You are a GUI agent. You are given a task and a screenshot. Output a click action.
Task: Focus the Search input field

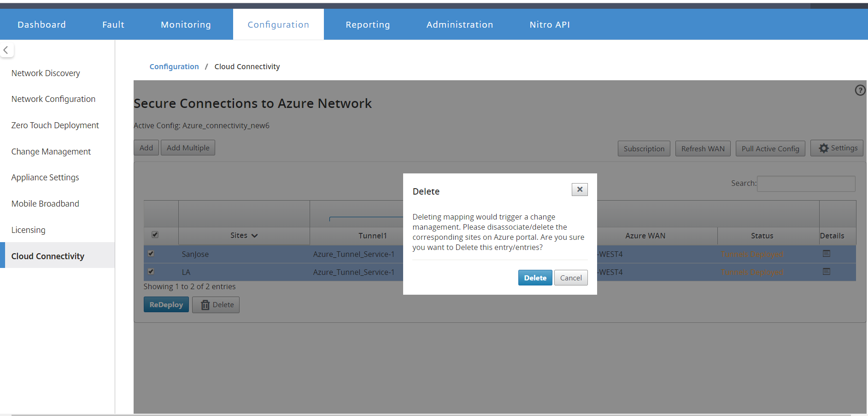[x=806, y=184]
